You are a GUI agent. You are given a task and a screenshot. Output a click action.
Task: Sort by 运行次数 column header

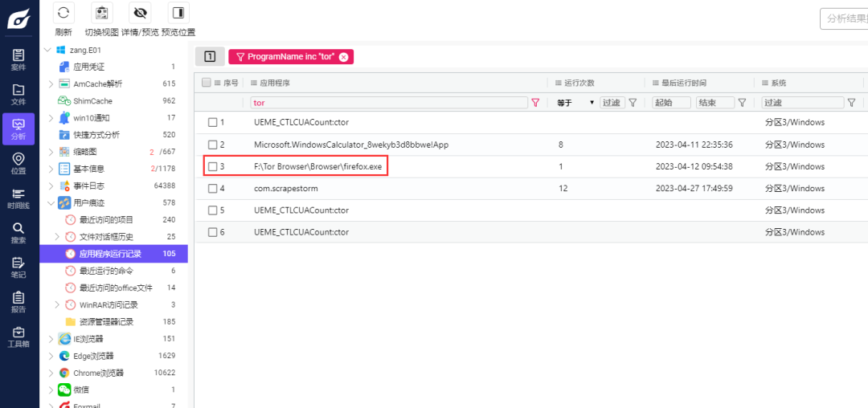click(x=579, y=83)
